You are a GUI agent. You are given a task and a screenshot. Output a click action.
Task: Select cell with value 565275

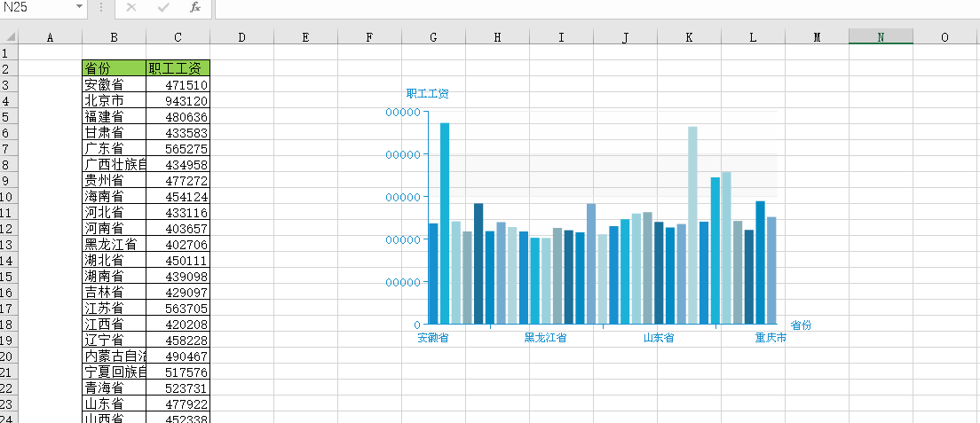[178, 148]
